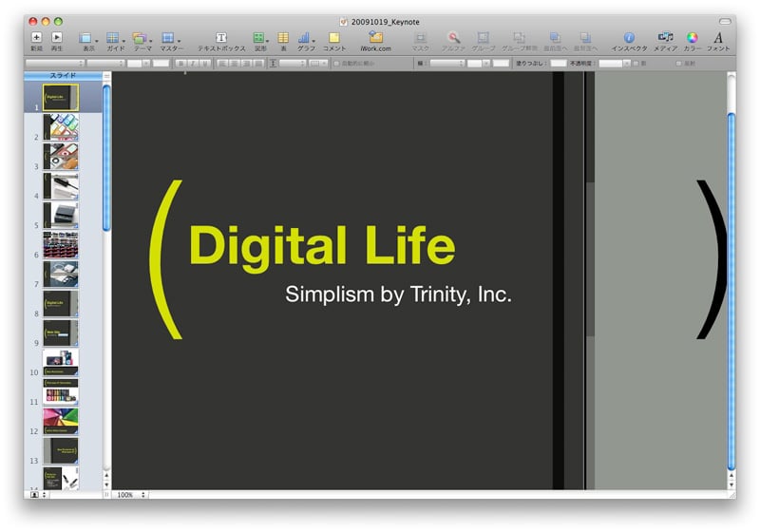Image resolution: width=760 pixels, height=532 pixels.
Task: Click the Bold (B) format button
Action: pyautogui.click(x=180, y=64)
